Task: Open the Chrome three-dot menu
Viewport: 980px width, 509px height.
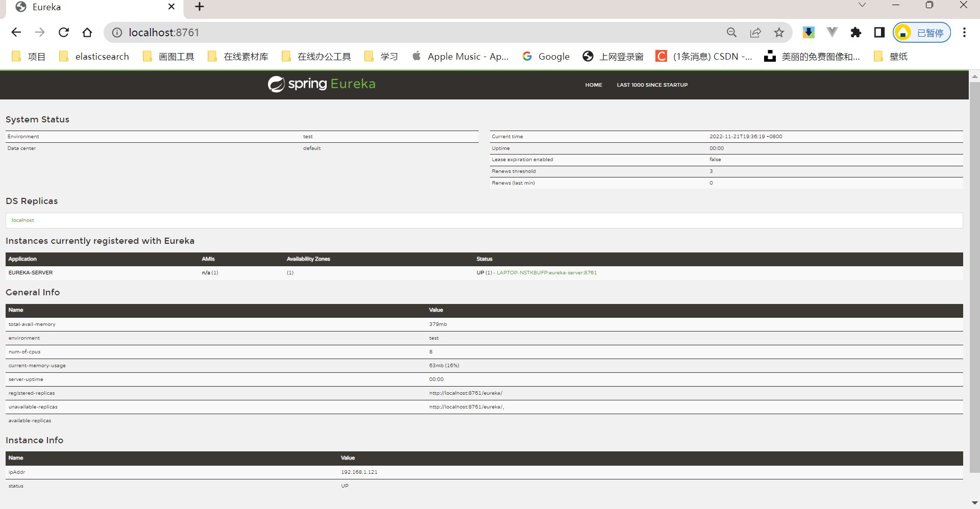Action: pyautogui.click(x=964, y=33)
